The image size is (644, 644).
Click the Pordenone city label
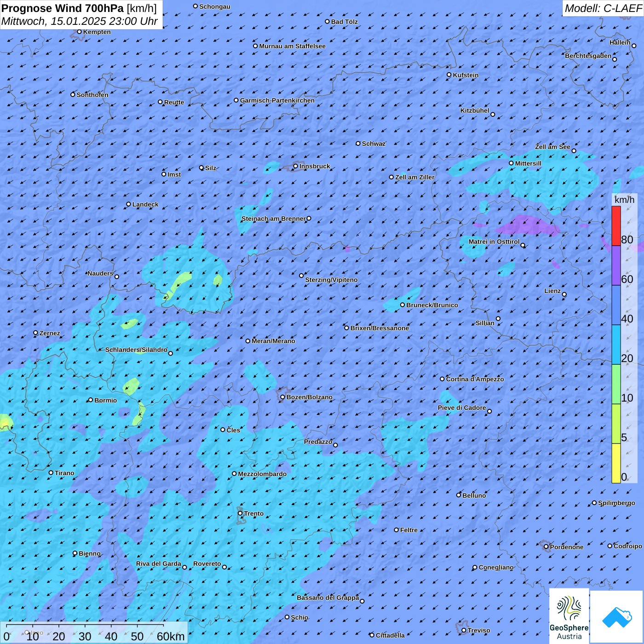566,547
